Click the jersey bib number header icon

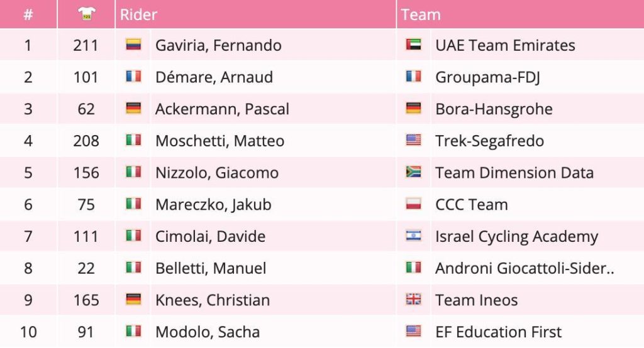(86, 14)
